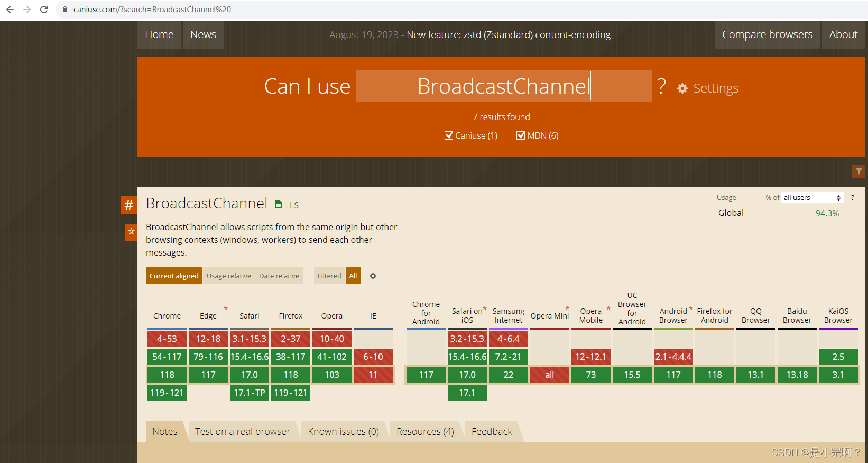Image resolution: width=868 pixels, height=463 pixels.
Task: Click Opera Mini header
Action: tap(550, 316)
